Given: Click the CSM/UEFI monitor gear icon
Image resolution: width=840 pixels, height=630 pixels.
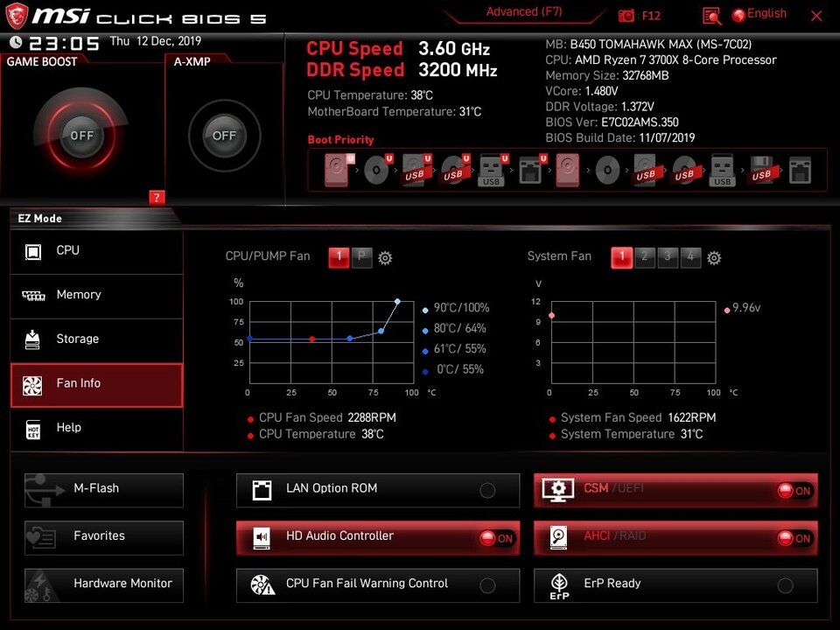Looking at the screenshot, I should tap(557, 490).
